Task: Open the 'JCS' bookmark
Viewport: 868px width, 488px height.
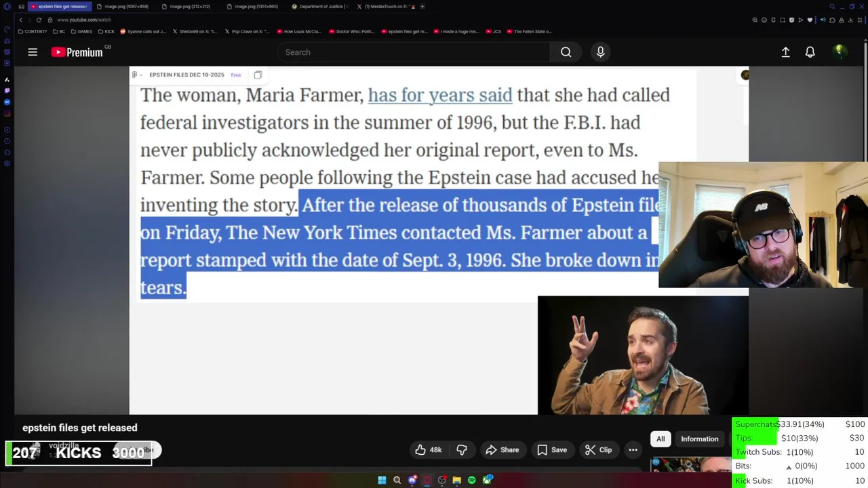Action: 494,31
